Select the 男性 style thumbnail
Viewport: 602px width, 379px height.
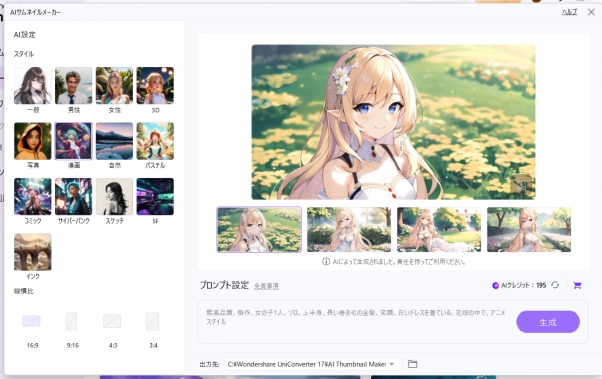pos(73,86)
